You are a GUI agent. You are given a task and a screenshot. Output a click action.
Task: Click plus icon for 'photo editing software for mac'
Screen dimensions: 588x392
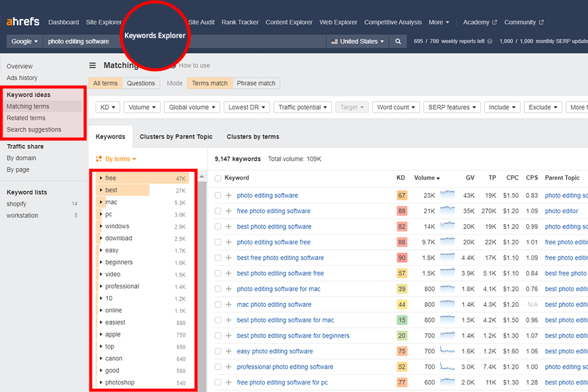tap(228, 289)
